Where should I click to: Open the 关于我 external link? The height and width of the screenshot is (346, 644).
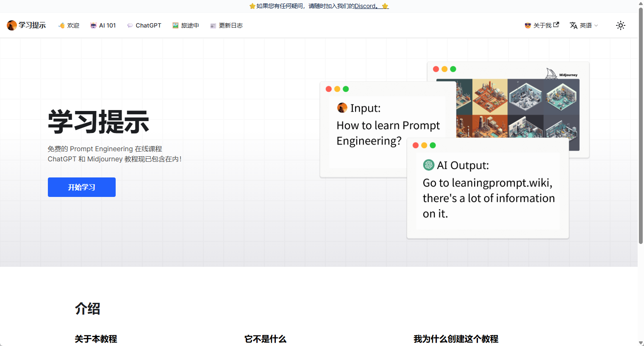[x=542, y=25]
